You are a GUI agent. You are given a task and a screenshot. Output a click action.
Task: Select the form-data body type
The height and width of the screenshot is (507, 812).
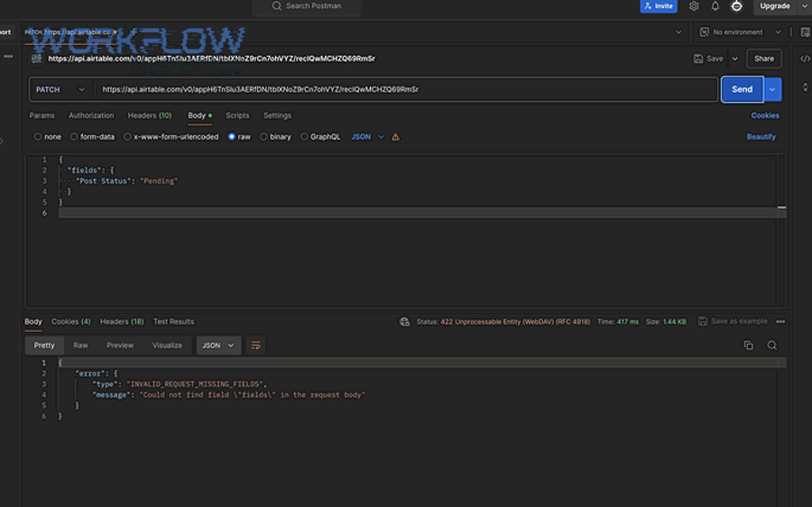74,137
